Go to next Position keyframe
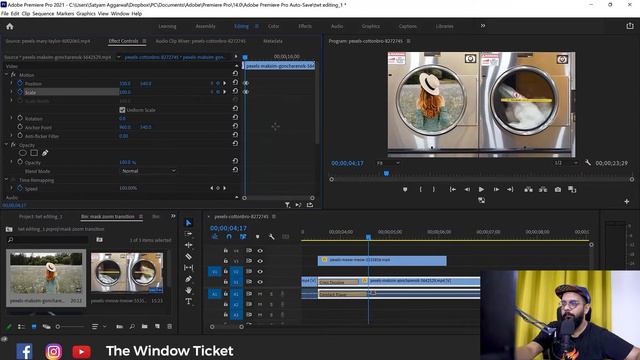This screenshot has height=360, width=640. click(224, 83)
